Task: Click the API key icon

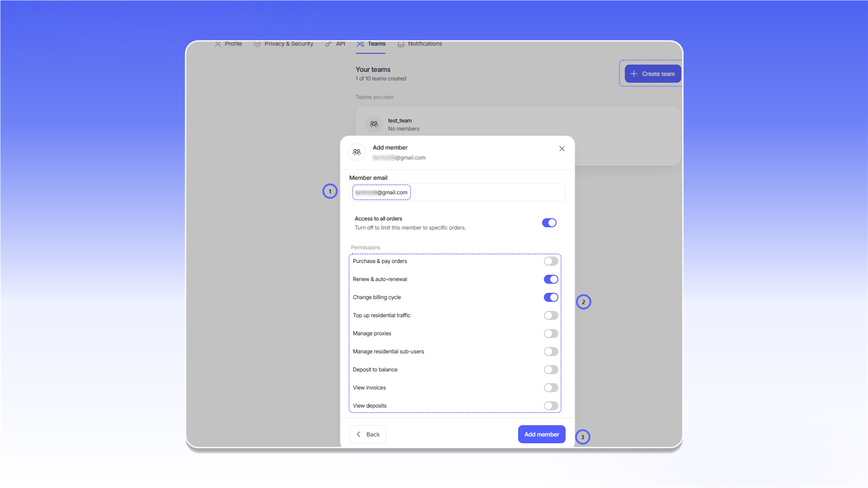Action: (329, 44)
